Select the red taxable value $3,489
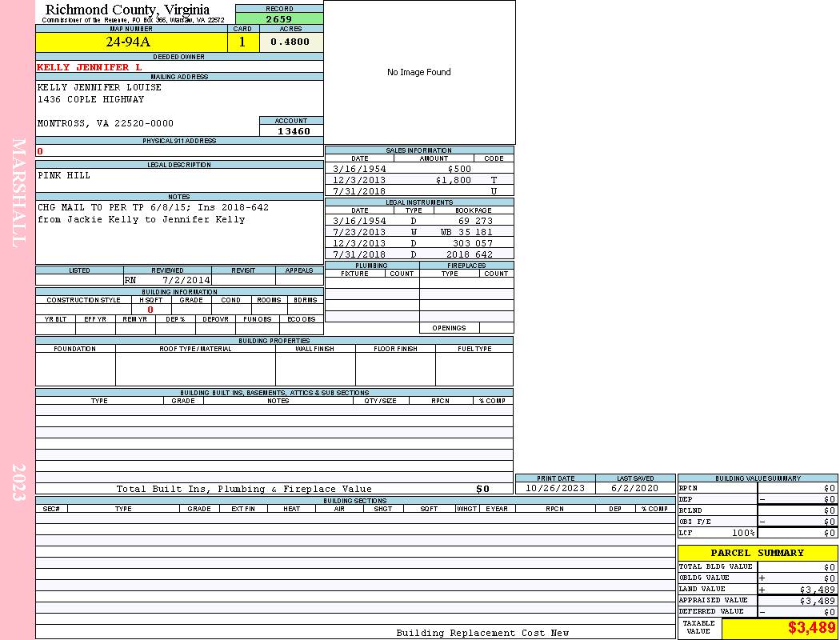This screenshot has height=640, width=840. coord(811,628)
